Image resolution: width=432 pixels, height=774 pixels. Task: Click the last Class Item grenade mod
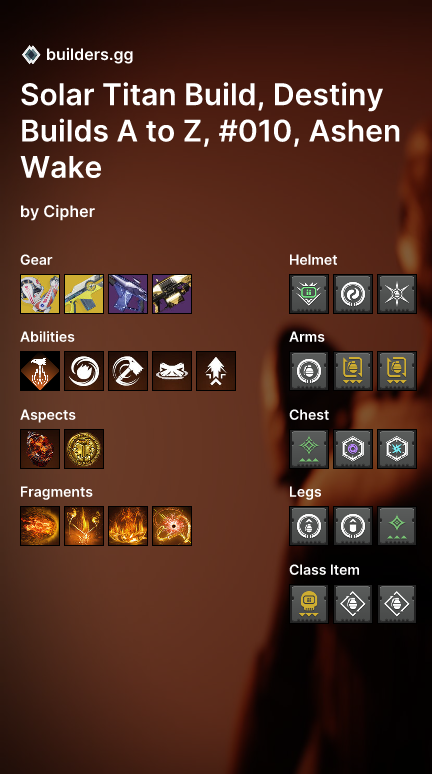pyautogui.click(x=397, y=604)
